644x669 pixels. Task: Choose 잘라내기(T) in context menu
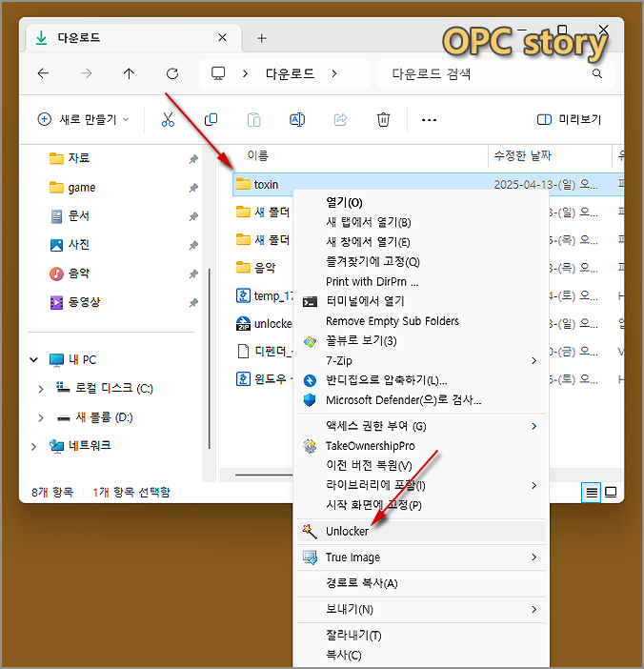421,636
